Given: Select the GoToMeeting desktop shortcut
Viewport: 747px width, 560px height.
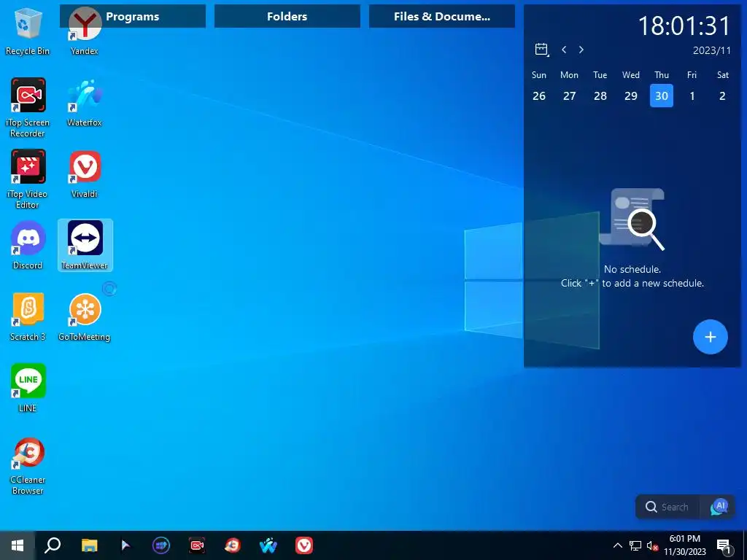Looking at the screenshot, I should pyautogui.click(x=85, y=318).
